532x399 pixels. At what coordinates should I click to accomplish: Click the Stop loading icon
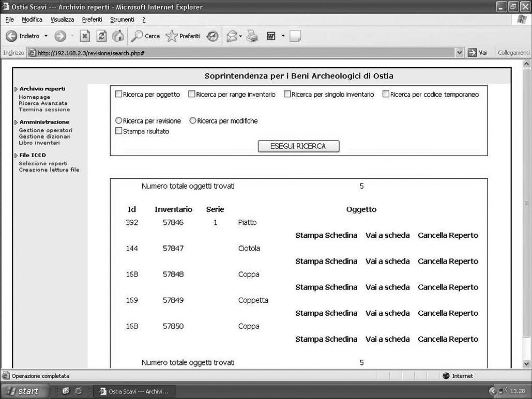85,36
